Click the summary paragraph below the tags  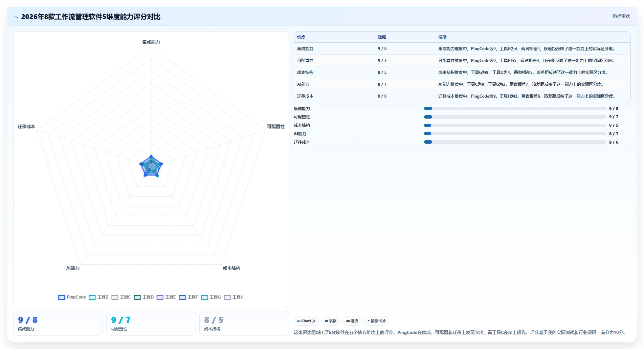[x=460, y=332]
